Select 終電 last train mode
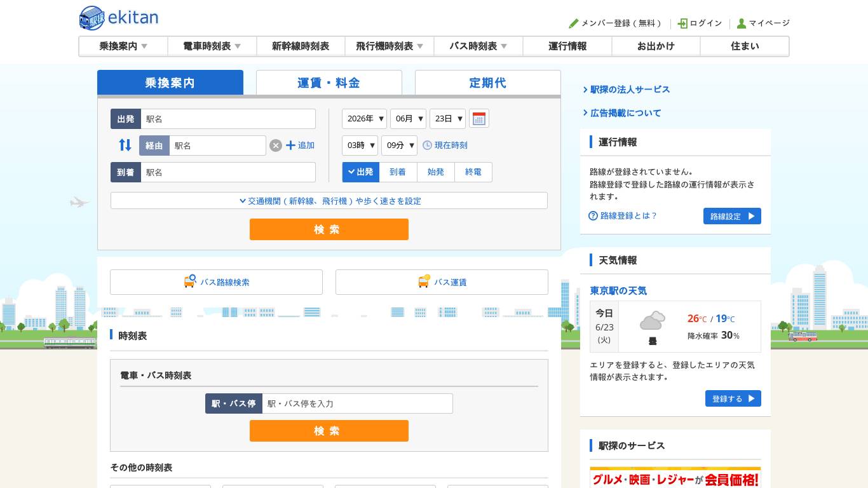Image resolution: width=868 pixels, height=488 pixels. click(x=473, y=172)
